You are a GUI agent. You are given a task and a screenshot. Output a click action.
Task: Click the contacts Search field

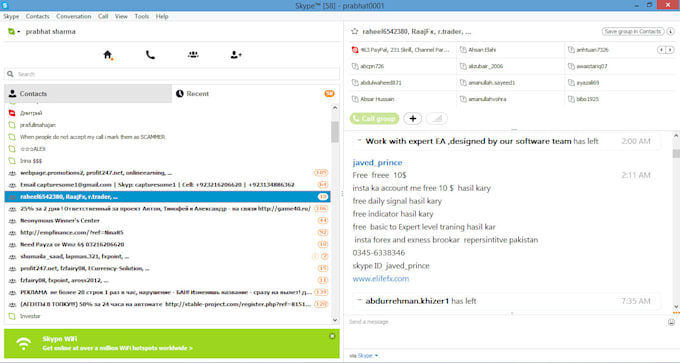coord(172,74)
